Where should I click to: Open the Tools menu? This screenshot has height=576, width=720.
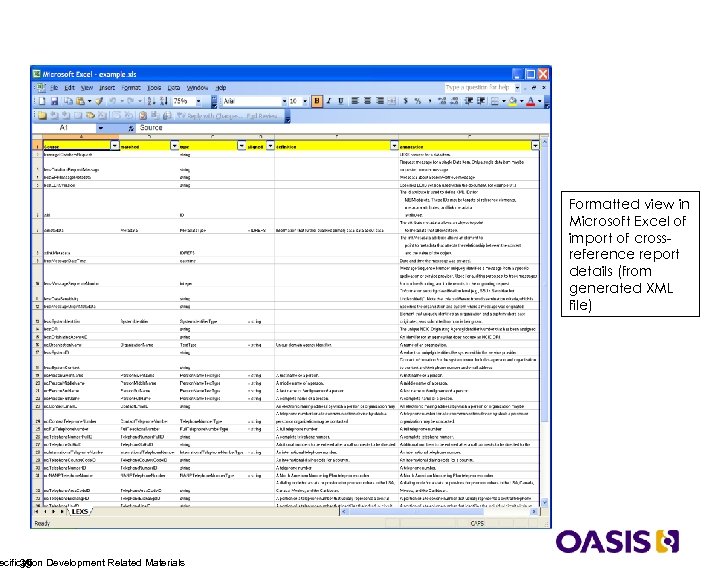click(154, 87)
